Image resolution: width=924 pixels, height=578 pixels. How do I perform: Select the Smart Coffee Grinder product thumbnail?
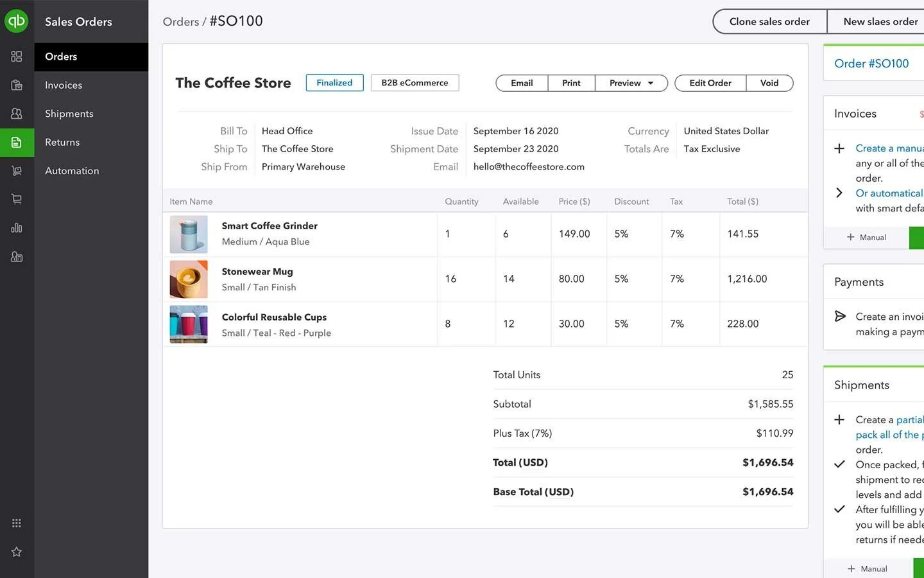[x=188, y=234]
